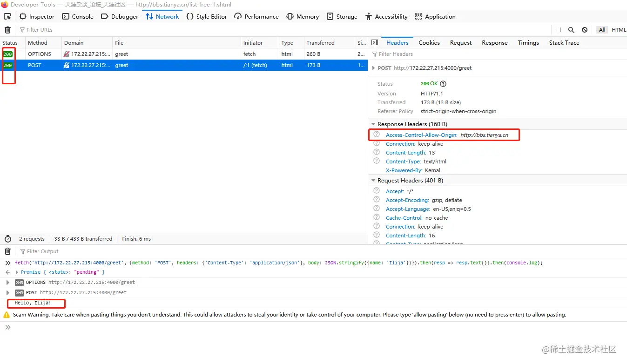Toggle the network details pane icon
Image resolution: width=627 pixels, height=364 pixels.
(375, 42)
